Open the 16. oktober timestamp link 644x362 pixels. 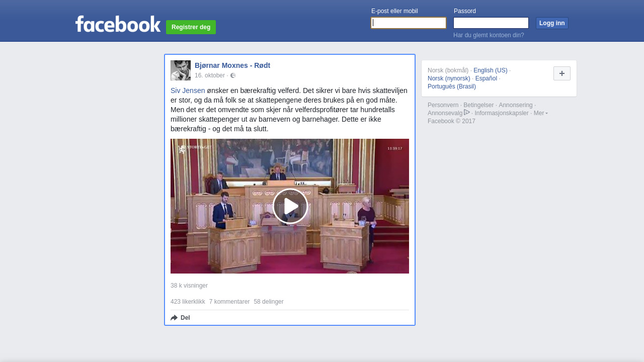coord(210,75)
